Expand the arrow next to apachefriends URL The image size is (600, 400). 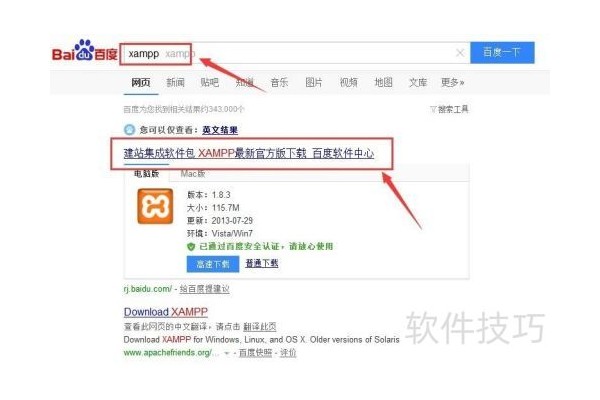click(x=227, y=353)
